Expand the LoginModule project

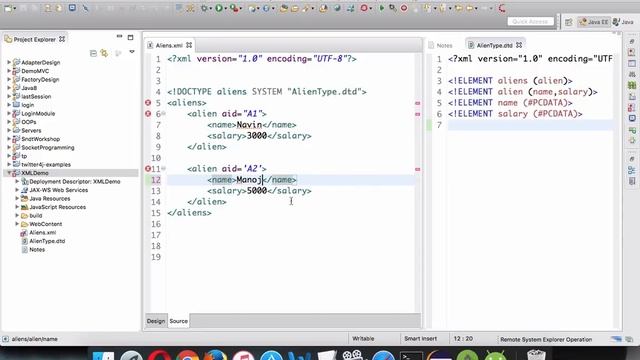[9, 113]
